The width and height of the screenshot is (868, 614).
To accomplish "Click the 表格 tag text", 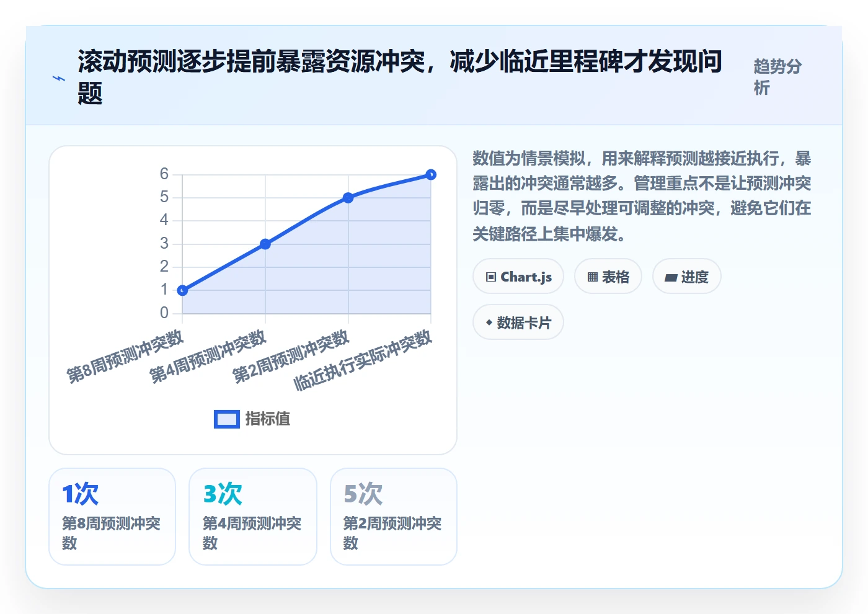I will pyautogui.click(x=616, y=277).
